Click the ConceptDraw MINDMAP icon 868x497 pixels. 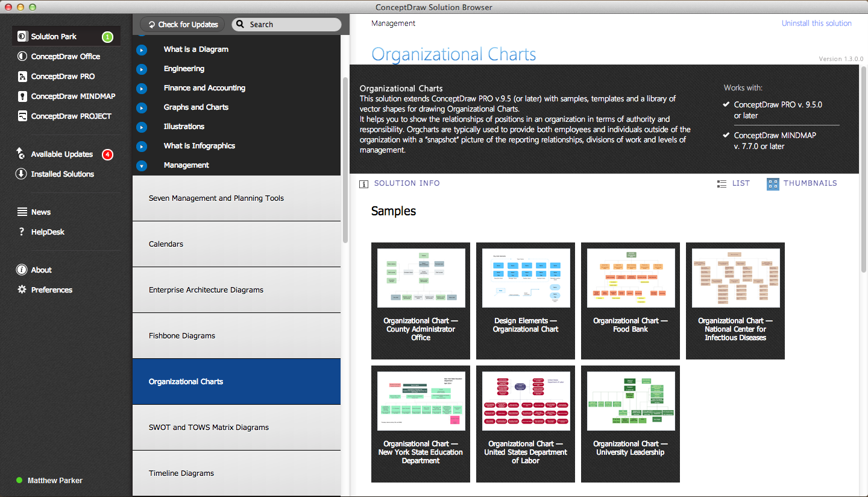(22, 97)
